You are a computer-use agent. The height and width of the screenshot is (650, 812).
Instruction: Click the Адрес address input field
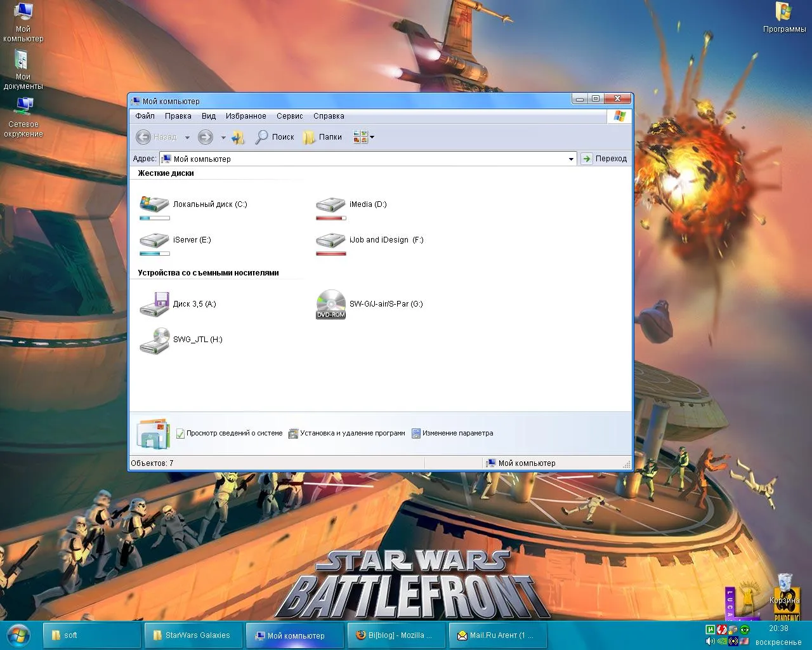367,159
